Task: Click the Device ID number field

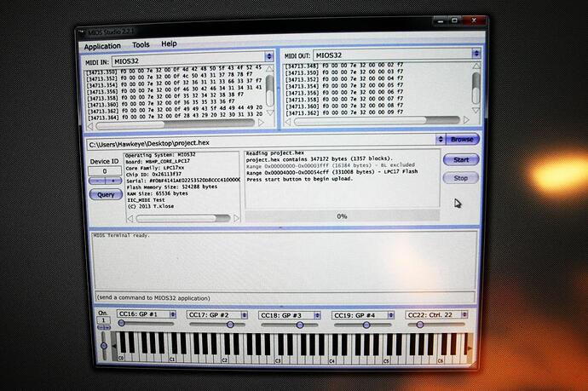Action: pos(105,171)
